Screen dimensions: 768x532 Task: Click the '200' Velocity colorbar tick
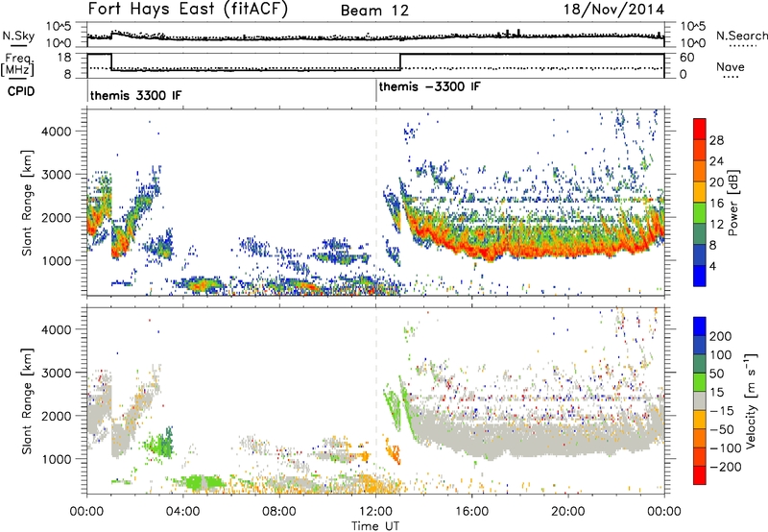(x=721, y=336)
